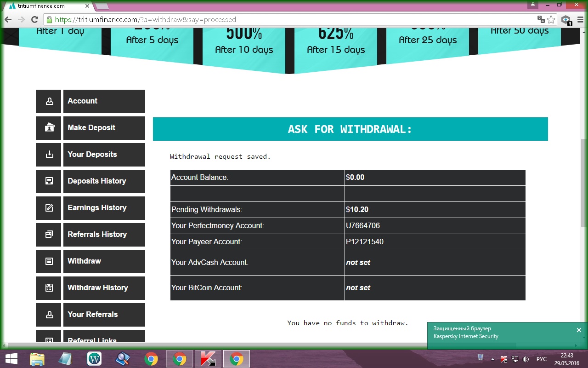Click the Earnings History edit icon
Screen dimensions: 588x368
[49, 208]
